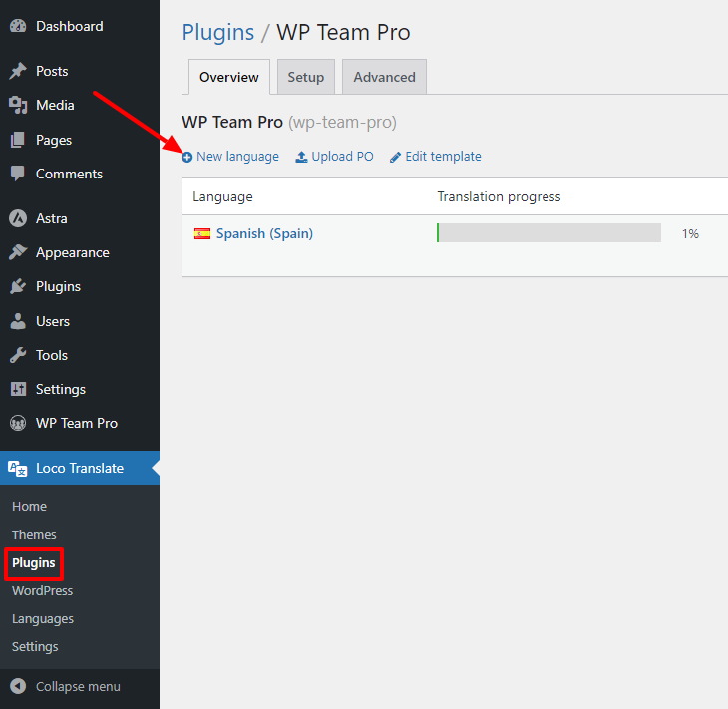
Task: Open Loco Translate Home submenu
Action: click(x=29, y=507)
